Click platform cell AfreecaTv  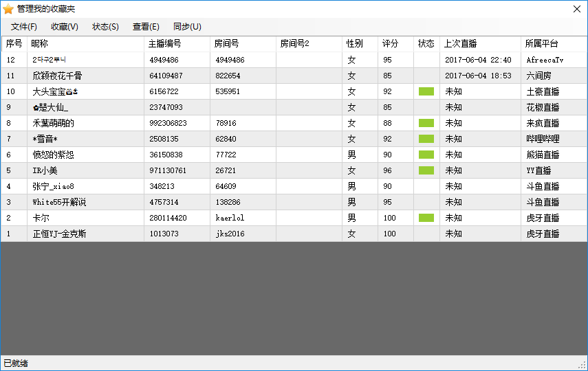coord(545,60)
